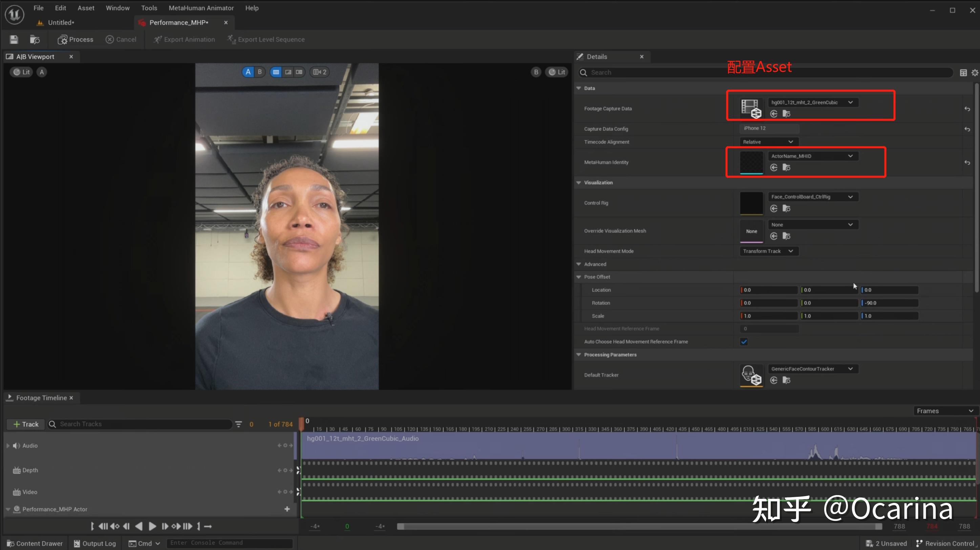980x550 pixels.
Task: Click the Save asset icon
Action: pos(14,39)
